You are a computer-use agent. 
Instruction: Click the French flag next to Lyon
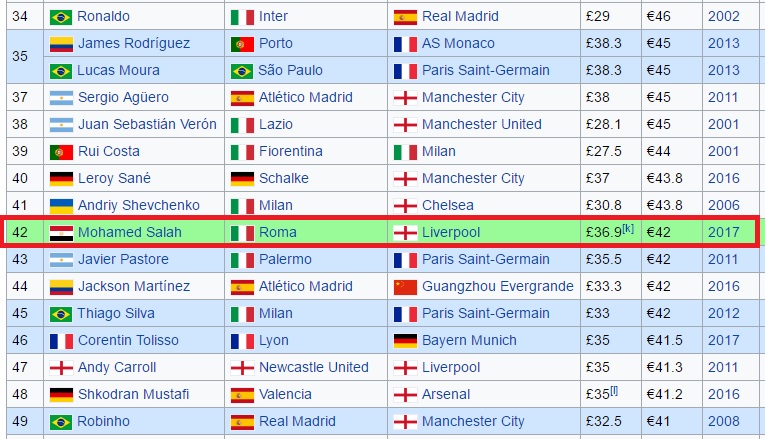[x=242, y=340]
